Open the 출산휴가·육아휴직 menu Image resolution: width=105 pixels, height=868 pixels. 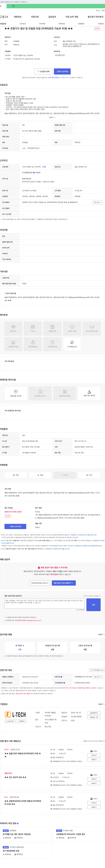[x=96, y=17]
